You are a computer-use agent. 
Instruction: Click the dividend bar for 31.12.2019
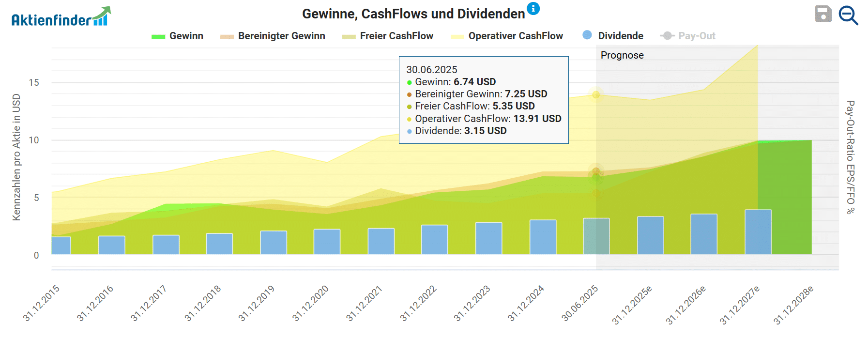(x=274, y=243)
